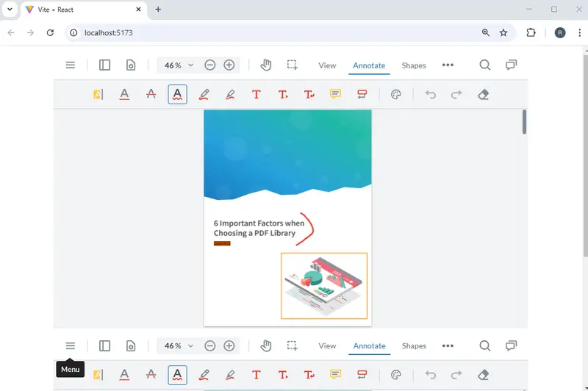The height and width of the screenshot is (391, 588).
Task: Open view controls in the lower viewer
Action: pyautogui.click(x=131, y=345)
